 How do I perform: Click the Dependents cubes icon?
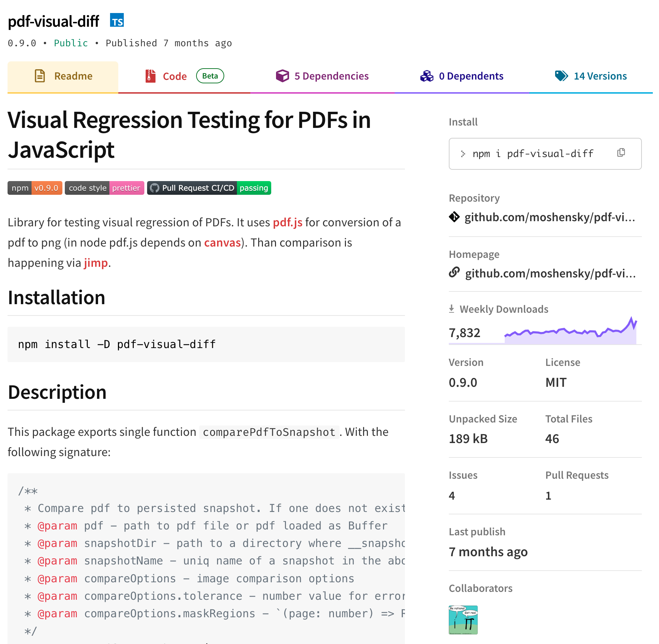click(427, 76)
